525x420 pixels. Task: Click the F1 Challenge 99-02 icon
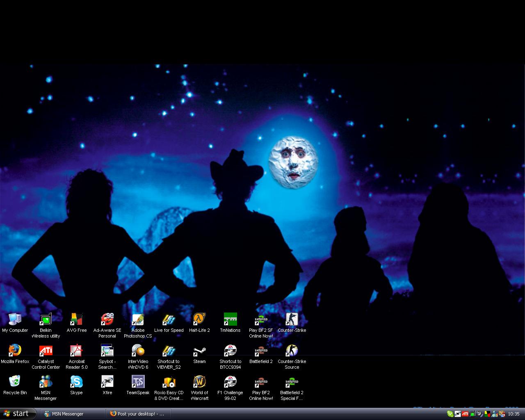coord(230,388)
